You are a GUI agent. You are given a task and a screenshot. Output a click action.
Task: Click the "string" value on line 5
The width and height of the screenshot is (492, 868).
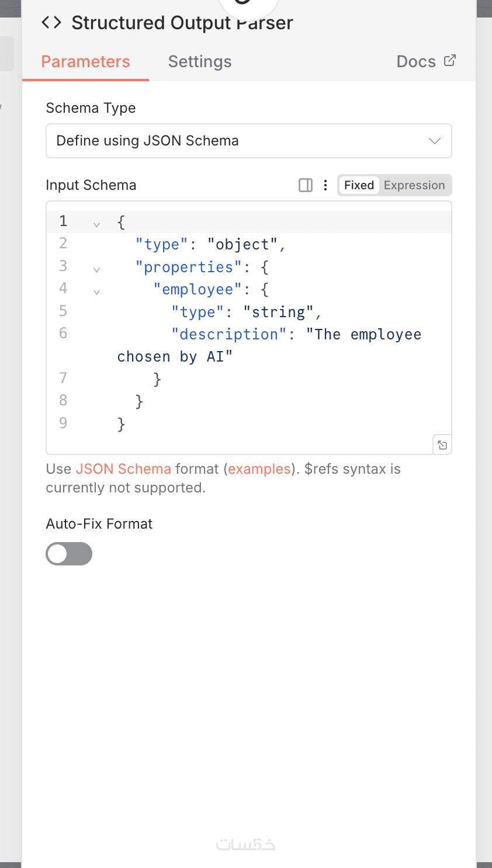point(279,313)
